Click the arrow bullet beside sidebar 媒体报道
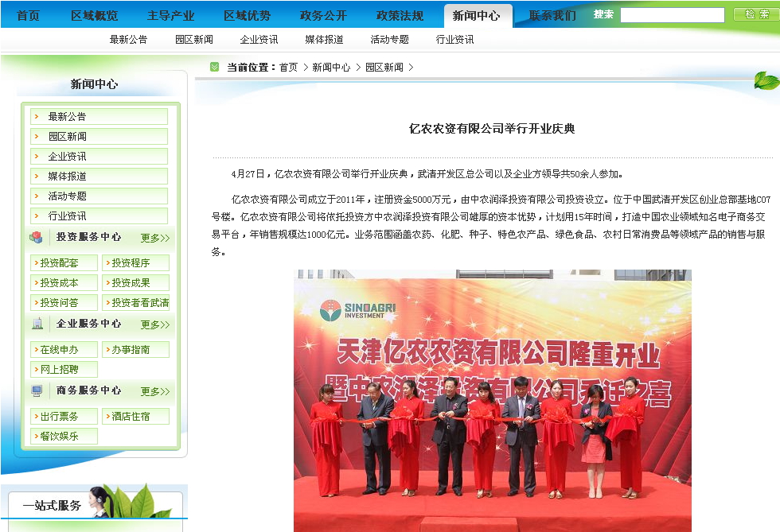The height and width of the screenshot is (532, 780). [x=37, y=176]
